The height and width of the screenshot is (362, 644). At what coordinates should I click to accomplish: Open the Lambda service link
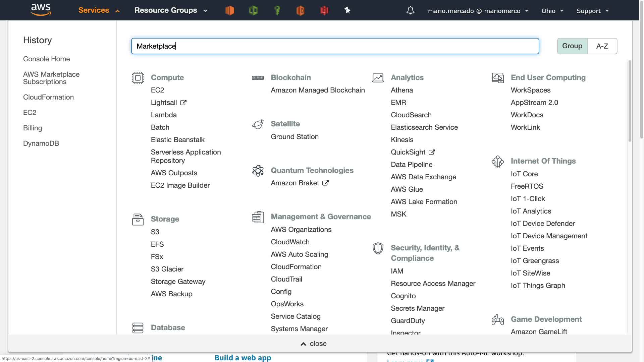tap(164, 115)
